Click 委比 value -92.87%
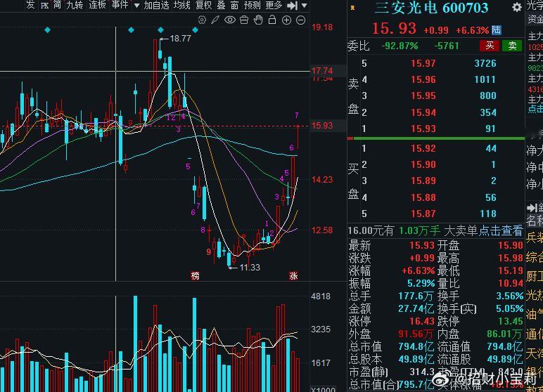The image size is (543, 392). click(400, 46)
